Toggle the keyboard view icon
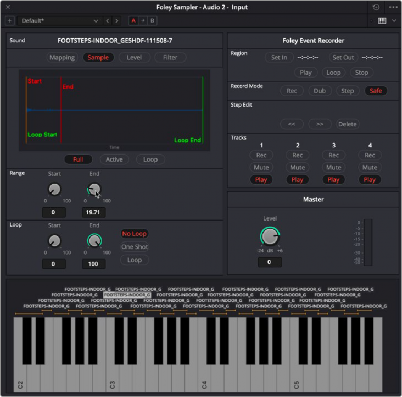 click(382, 21)
